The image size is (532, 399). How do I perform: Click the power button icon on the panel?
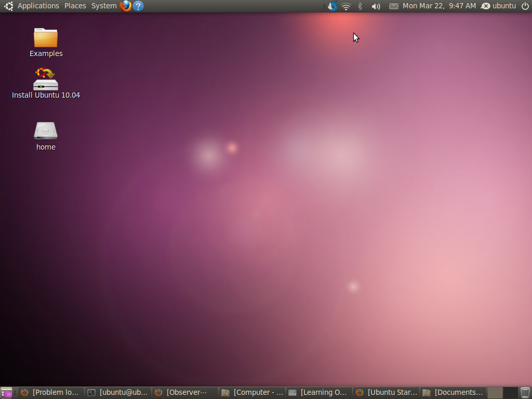click(x=526, y=6)
